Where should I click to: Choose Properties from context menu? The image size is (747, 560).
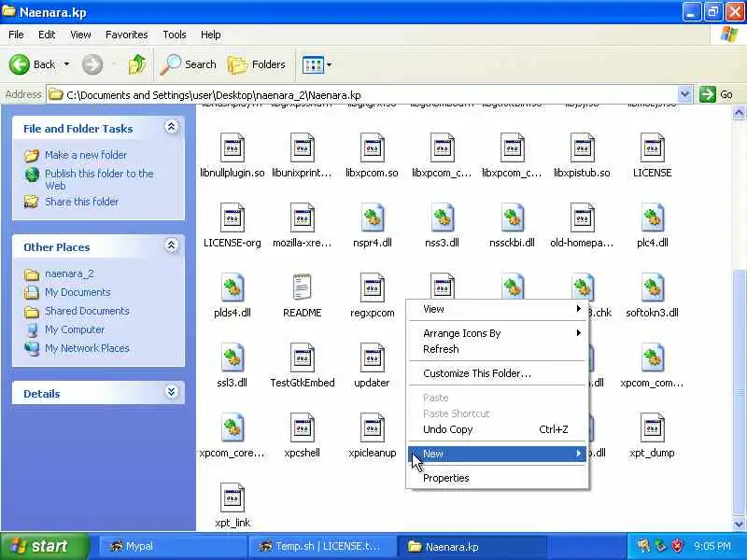point(498,478)
